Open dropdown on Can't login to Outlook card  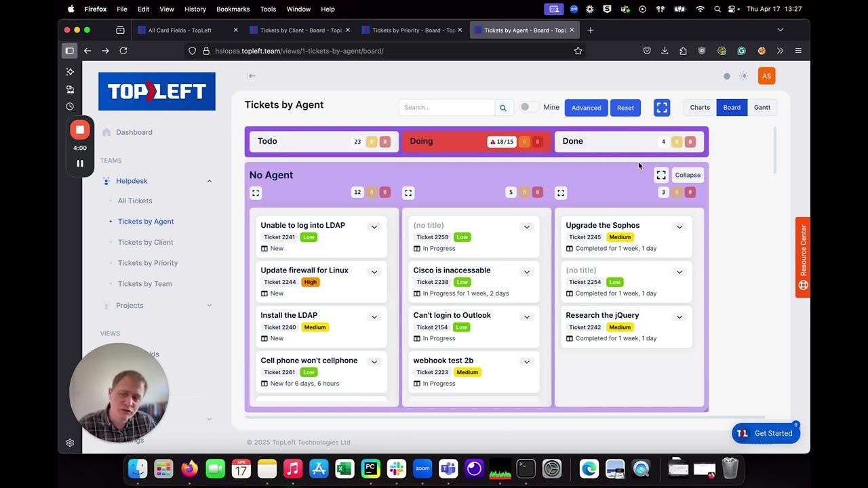pos(526,317)
